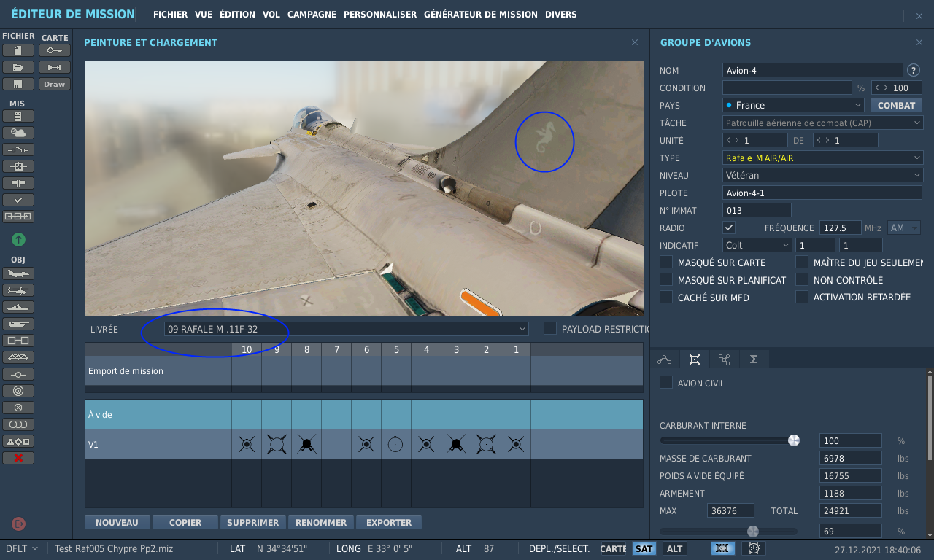Select the airplane group placement icon
The width and height of the screenshot is (934, 560).
(18, 273)
